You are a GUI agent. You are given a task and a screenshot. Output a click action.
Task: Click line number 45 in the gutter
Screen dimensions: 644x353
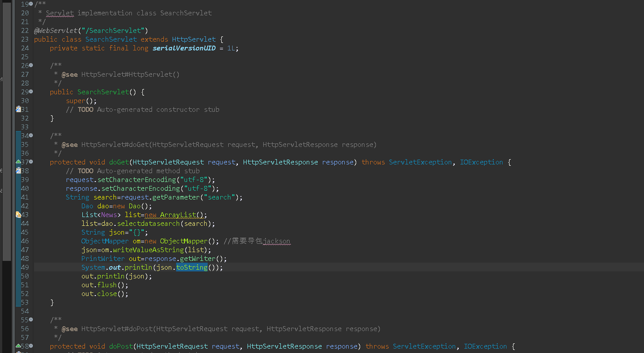click(25, 232)
